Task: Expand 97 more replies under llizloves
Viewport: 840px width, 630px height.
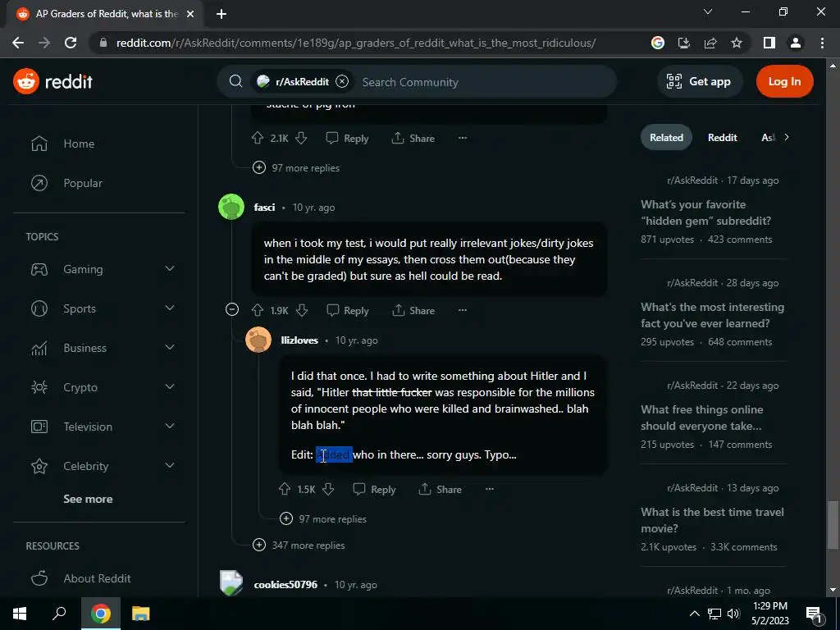Action: coord(323,518)
